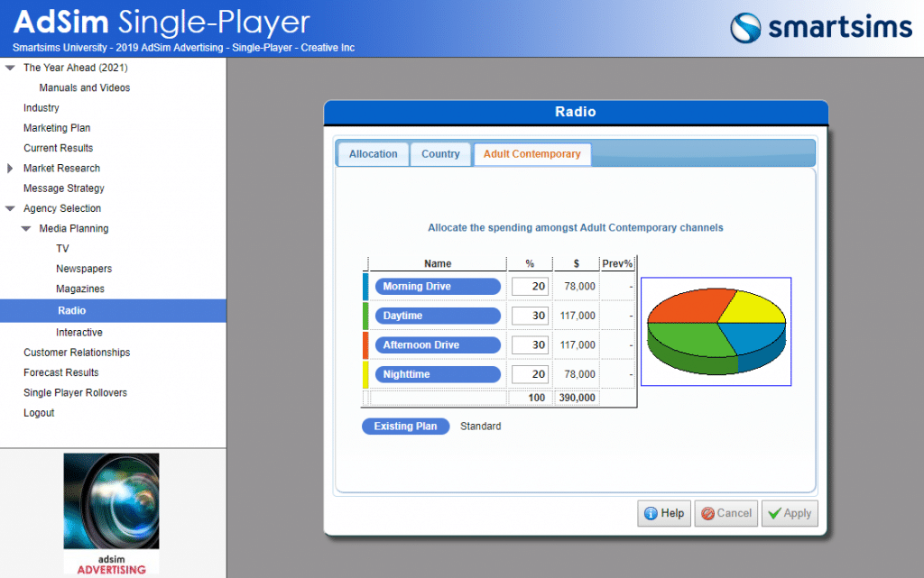Click the green checkmark icon on Apply
924x578 pixels.
pos(776,513)
